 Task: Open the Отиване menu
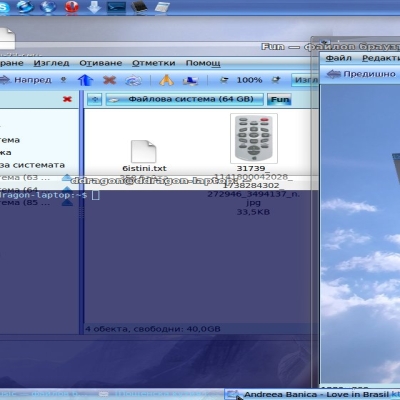(x=101, y=63)
